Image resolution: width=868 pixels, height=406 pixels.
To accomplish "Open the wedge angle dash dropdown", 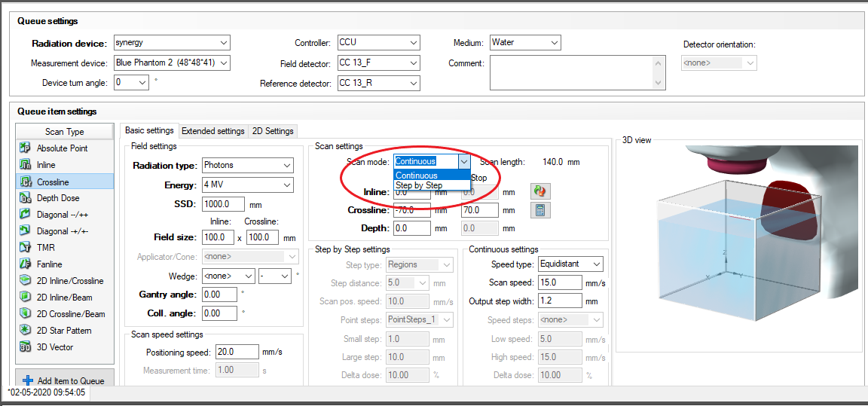I will pyautogui.click(x=285, y=276).
